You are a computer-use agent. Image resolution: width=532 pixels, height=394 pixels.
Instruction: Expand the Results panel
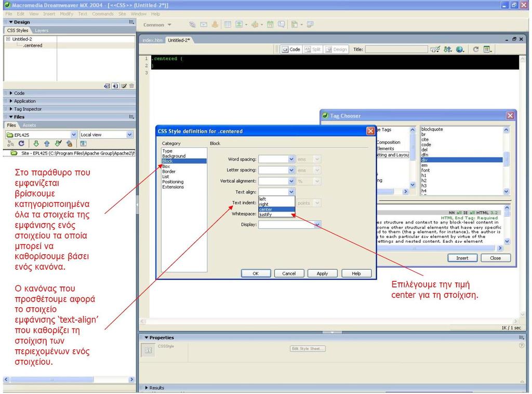pos(147,388)
